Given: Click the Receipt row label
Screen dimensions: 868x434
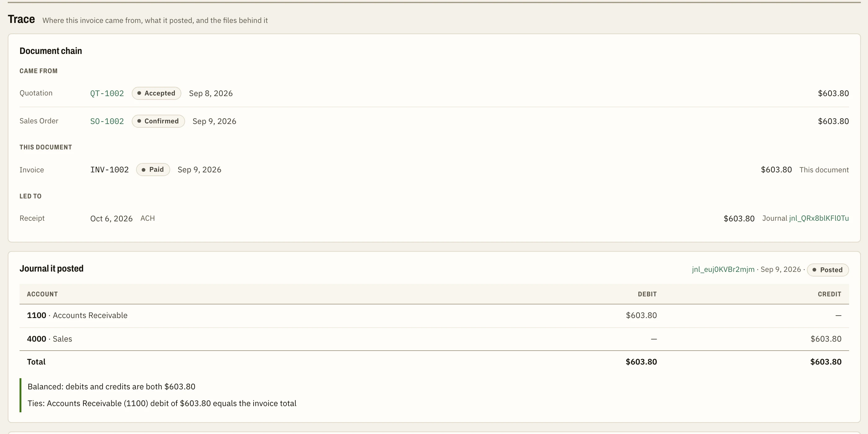Looking at the screenshot, I should [32, 218].
